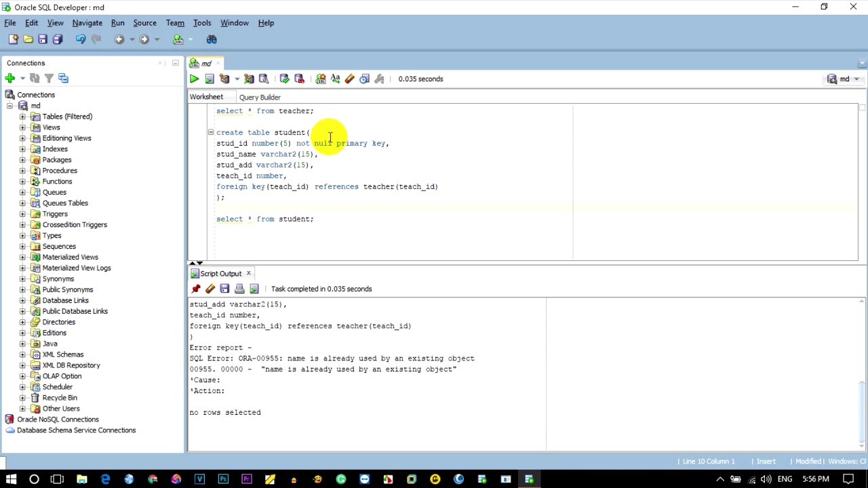The height and width of the screenshot is (488, 868).
Task: Click the Open folder icon in main toolbar
Action: (x=28, y=39)
